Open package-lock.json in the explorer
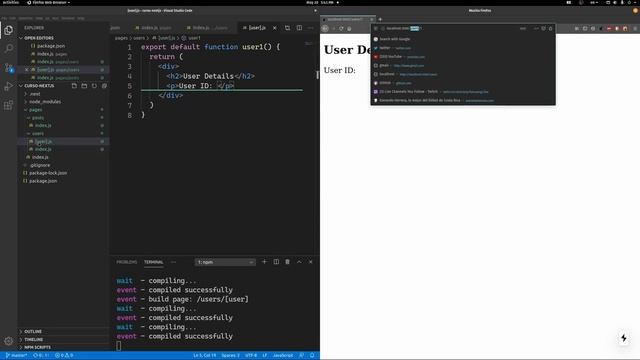This screenshot has width=640, height=360. pos(48,173)
